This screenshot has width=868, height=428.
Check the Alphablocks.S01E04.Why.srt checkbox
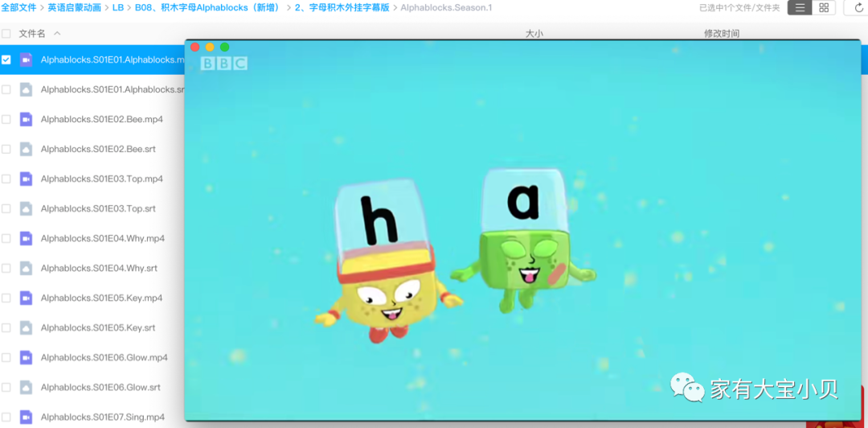tap(6, 269)
